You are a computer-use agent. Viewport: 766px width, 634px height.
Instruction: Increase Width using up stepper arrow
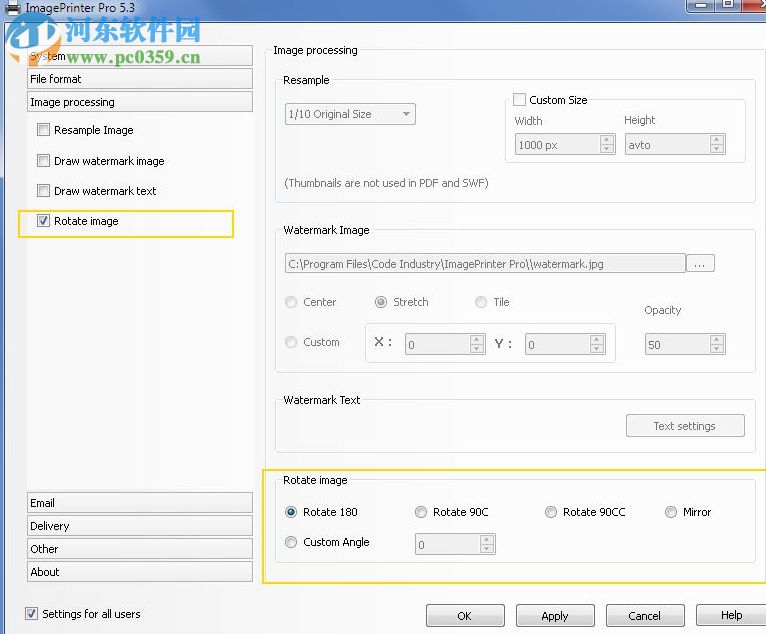click(607, 140)
